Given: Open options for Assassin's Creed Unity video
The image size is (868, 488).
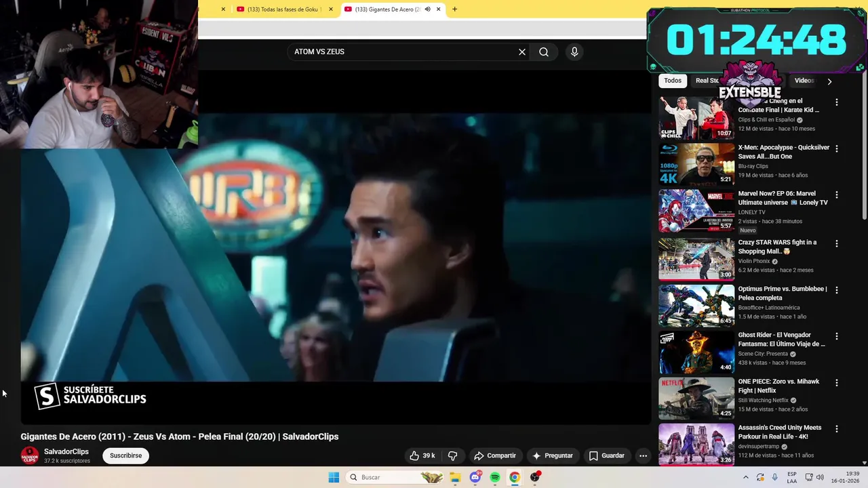Looking at the screenshot, I should pyautogui.click(x=837, y=428).
